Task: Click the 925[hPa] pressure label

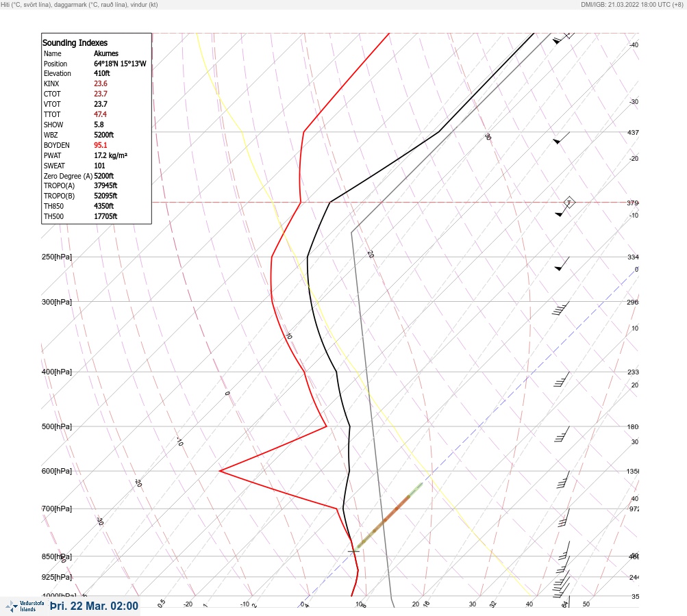Action: 57,577
